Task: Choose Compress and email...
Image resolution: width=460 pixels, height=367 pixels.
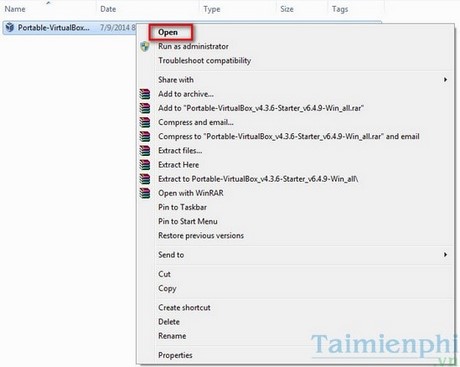Action: (x=196, y=122)
